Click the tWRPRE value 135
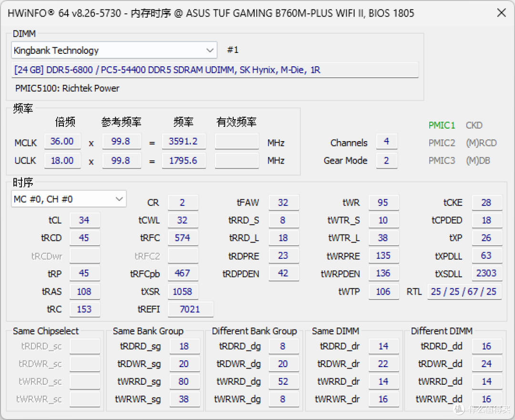The height and width of the screenshot is (420, 515). pos(383,256)
